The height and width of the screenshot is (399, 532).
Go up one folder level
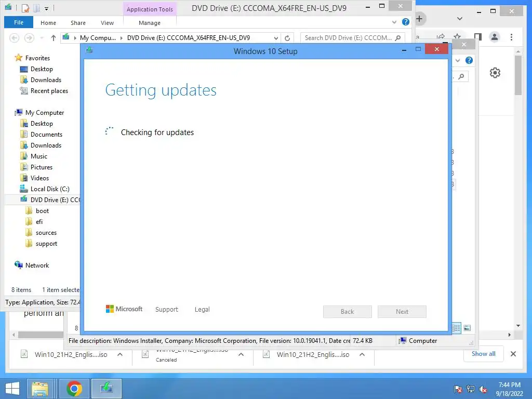(54, 37)
